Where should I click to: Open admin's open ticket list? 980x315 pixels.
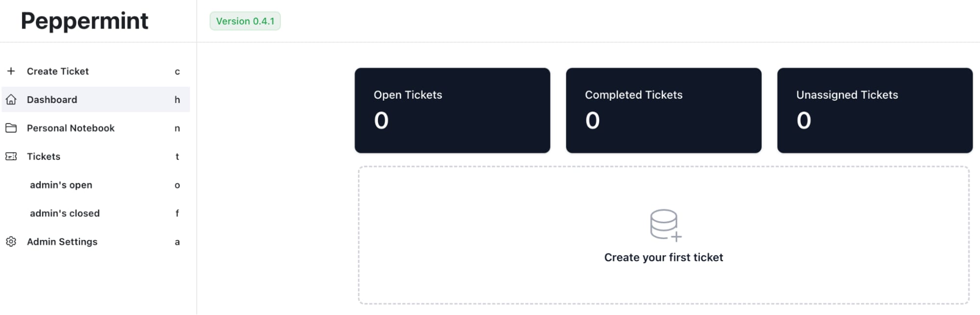click(x=61, y=185)
